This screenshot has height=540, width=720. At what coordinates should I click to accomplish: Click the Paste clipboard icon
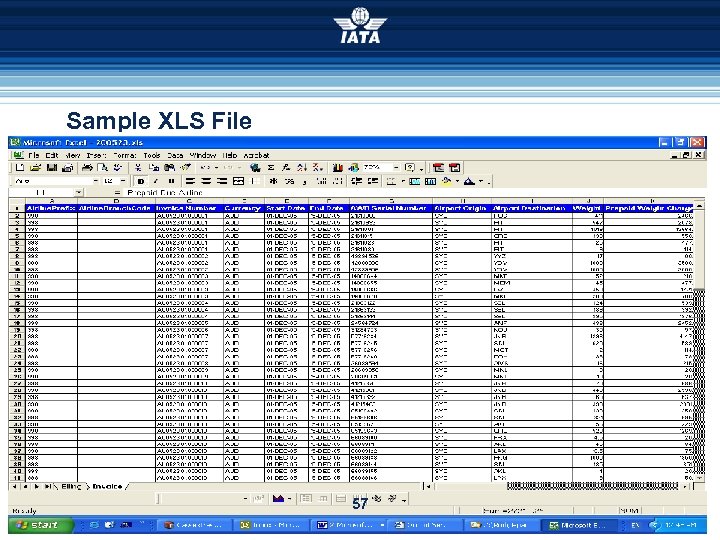pyautogui.click(x=169, y=168)
